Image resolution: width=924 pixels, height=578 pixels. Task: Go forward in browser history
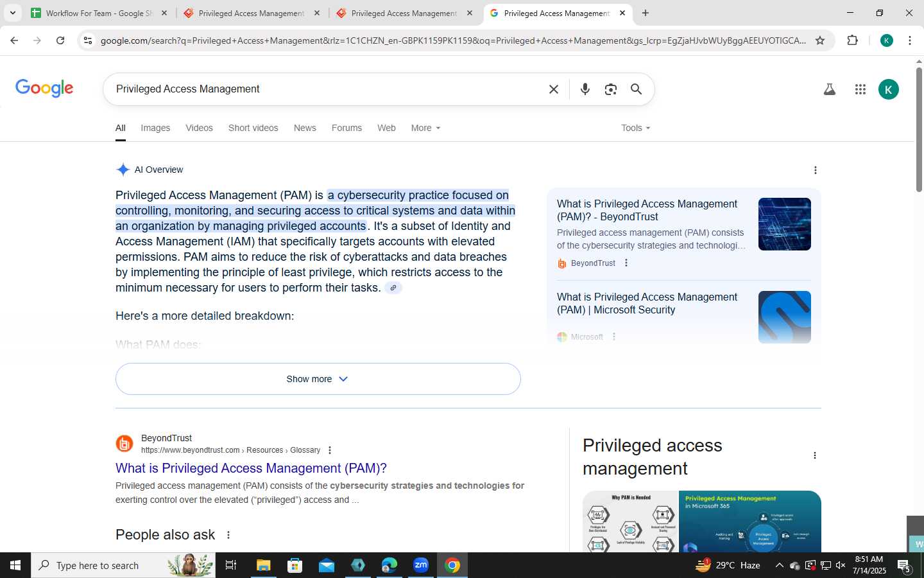pyautogui.click(x=37, y=40)
